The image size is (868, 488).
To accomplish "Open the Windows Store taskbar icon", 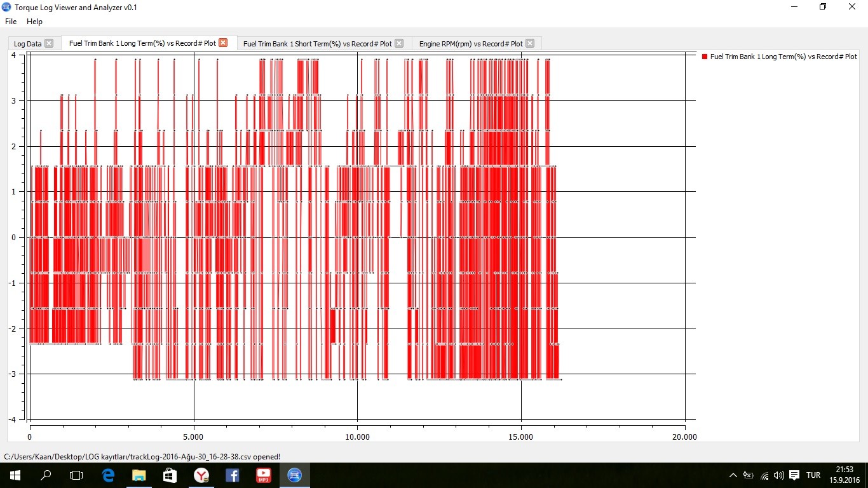I will [170, 475].
